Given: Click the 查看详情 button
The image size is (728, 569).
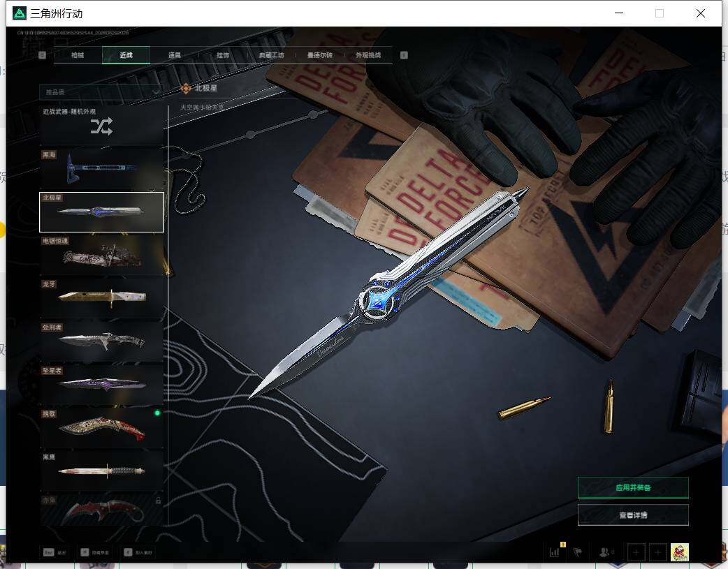Looking at the screenshot, I should tap(633, 515).
